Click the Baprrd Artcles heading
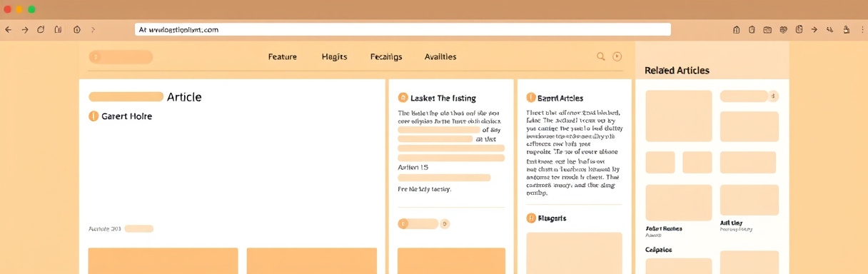The width and height of the screenshot is (868, 274). pos(560,98)
